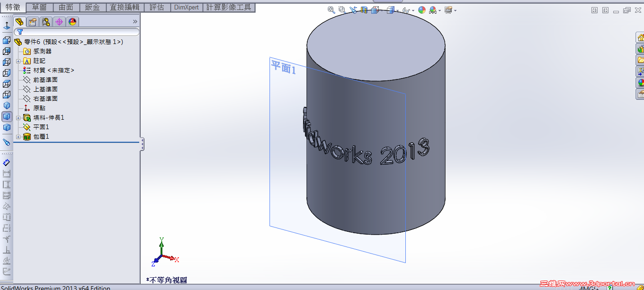Expand the 填料-伸長1 feature
Viewport: 644px width, 290px height.
click(18, 117)
